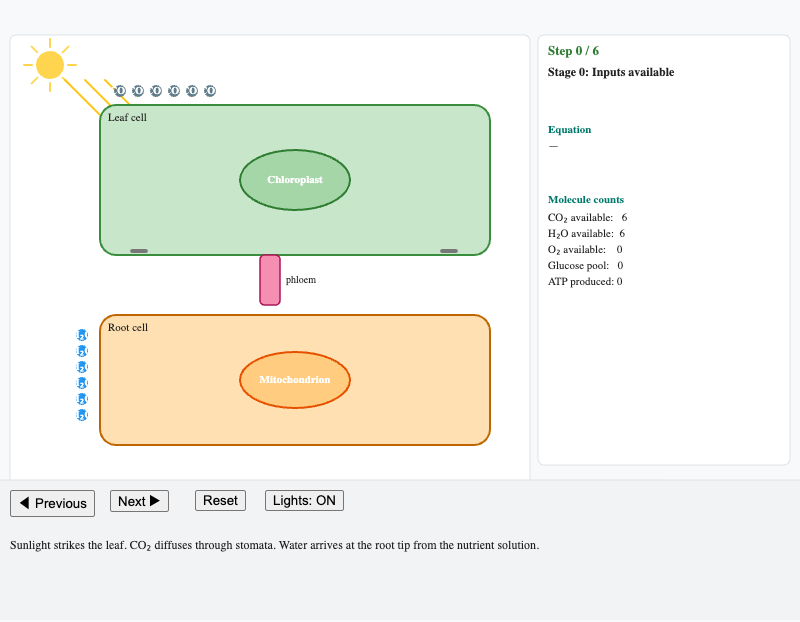Click the first CO2 molecule above leaf

120,91
